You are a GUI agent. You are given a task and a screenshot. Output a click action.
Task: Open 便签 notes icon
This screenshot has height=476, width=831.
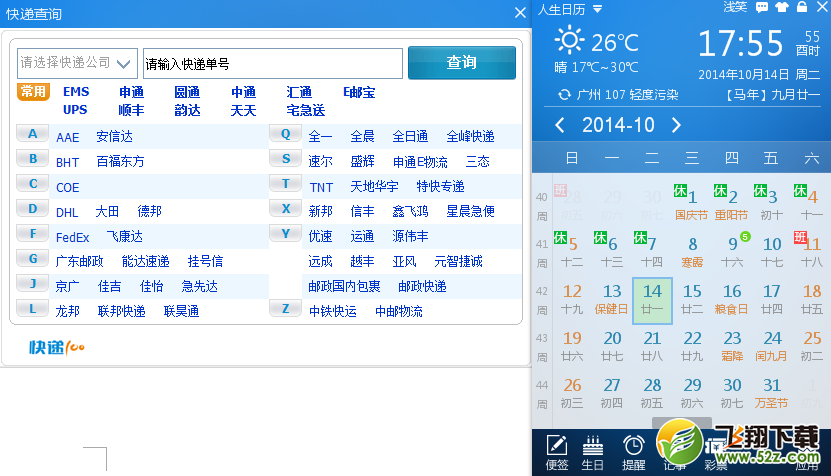tap(557, 453)
